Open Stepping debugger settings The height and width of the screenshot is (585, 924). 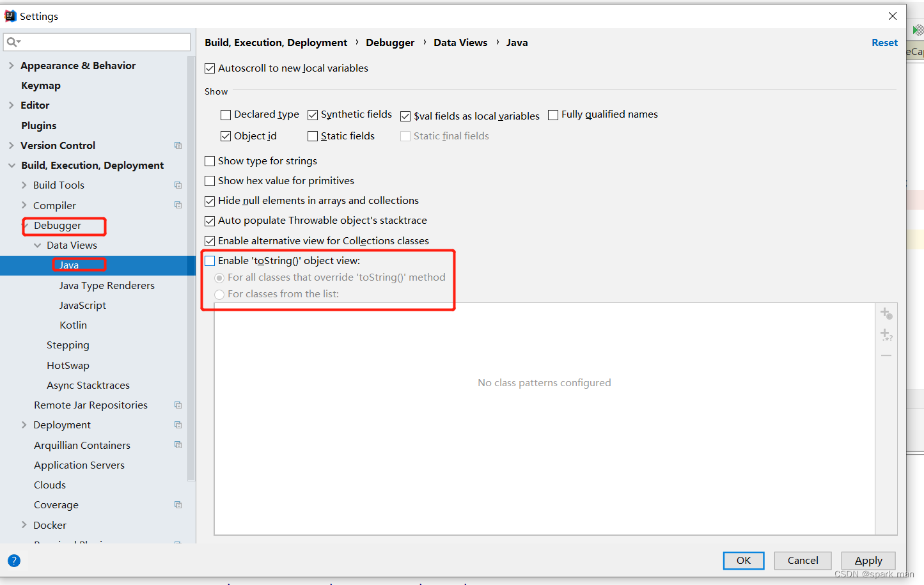click(x=68, y=345)
